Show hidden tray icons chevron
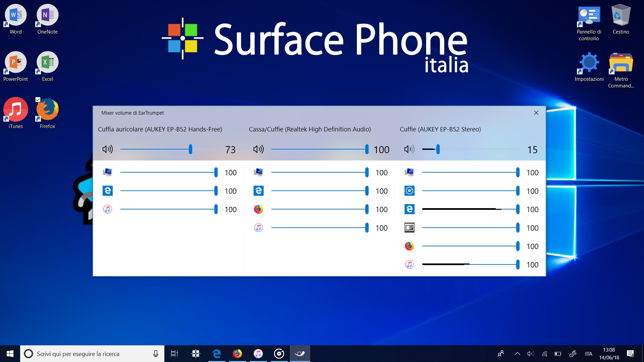644x362 pixels. click(518, 354)
